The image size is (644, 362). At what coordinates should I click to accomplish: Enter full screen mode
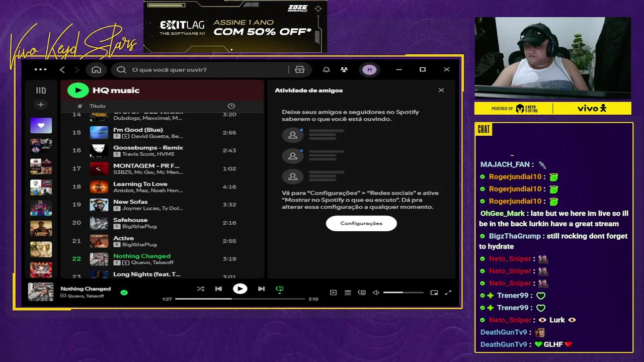coord(448,293)
